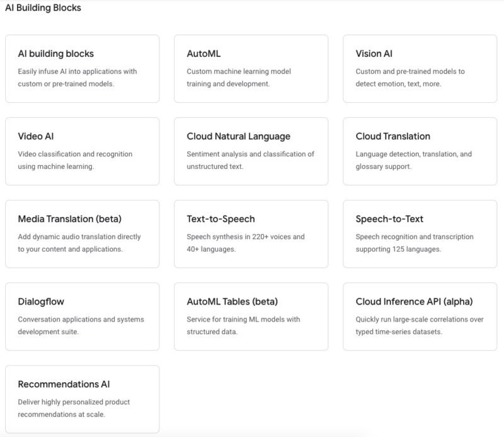Select the Dialogflow card

coord(83,317)
